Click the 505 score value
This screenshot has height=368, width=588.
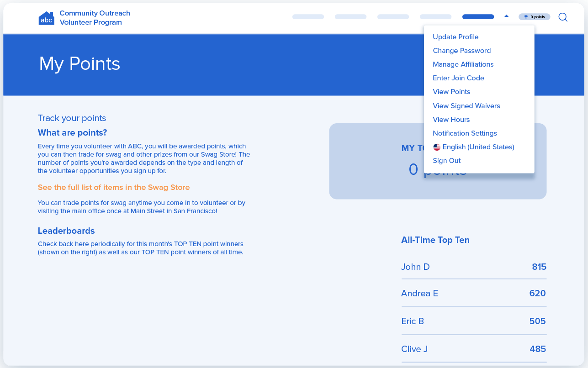pos(538,321)
